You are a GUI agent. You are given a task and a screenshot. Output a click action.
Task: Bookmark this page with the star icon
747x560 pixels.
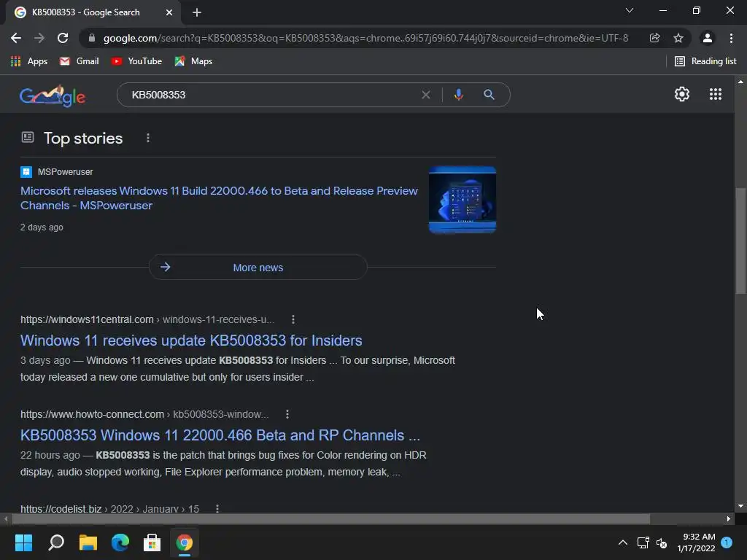coord(678,38)
